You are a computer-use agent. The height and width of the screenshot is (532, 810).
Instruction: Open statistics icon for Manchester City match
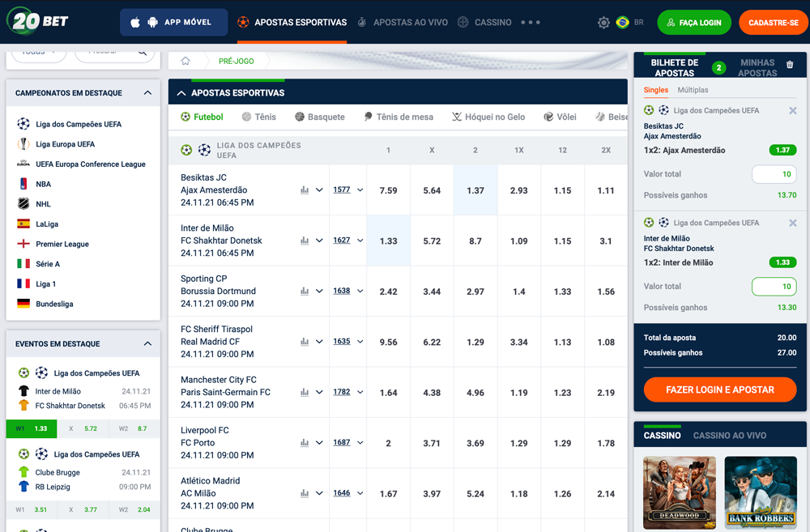pos(305,392)
